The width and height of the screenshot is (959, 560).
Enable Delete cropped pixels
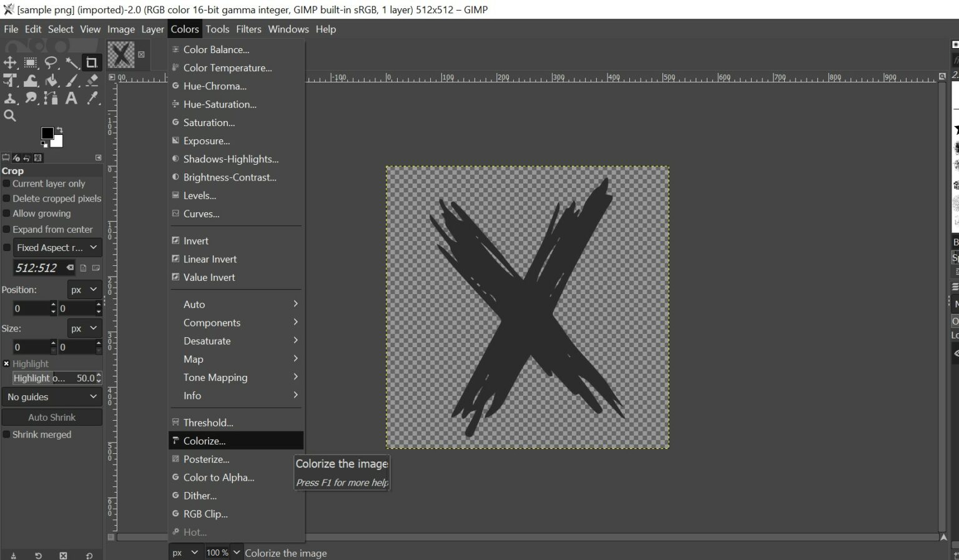7,199
